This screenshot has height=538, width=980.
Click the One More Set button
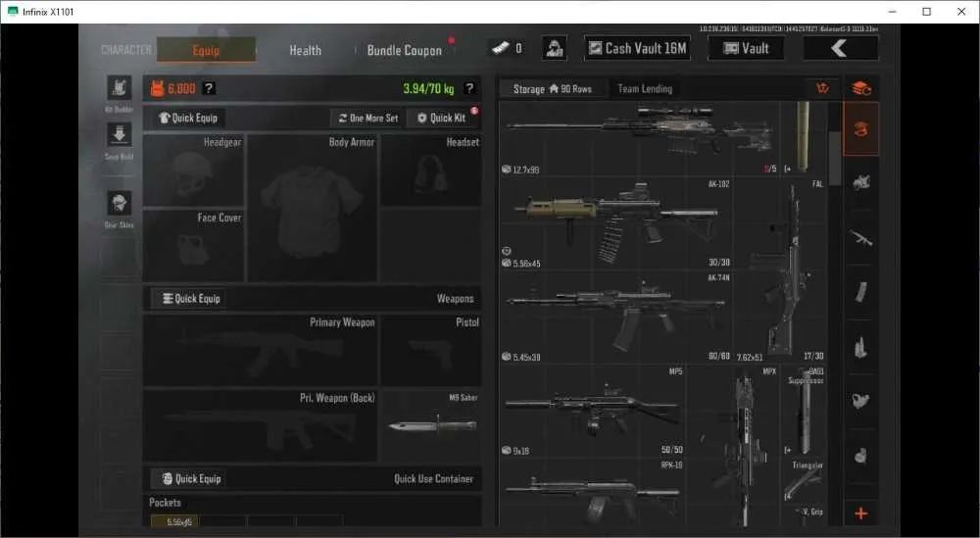point(368,119)
